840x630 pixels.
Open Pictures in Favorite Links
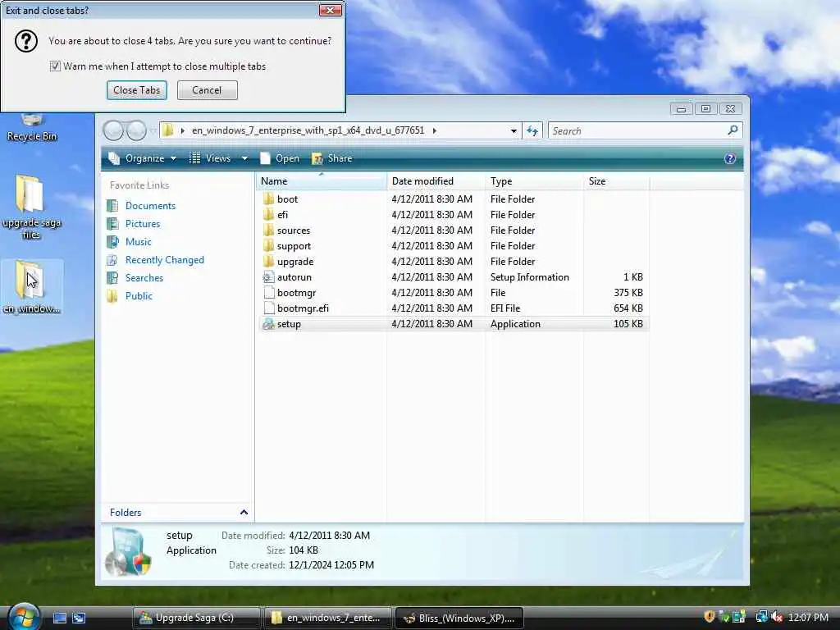tap(143, 224)
